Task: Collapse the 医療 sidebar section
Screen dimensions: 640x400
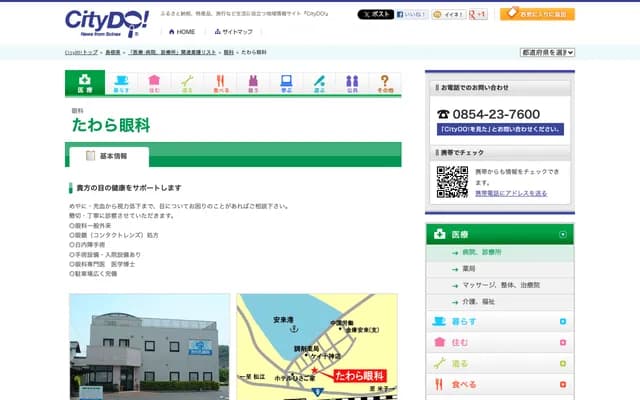Action: tap(562, 234)
